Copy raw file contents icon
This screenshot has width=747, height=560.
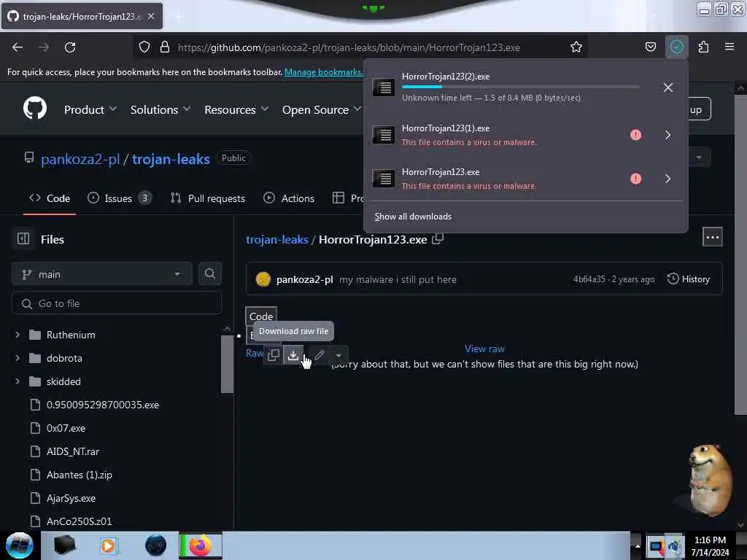[x=274, y=355]
